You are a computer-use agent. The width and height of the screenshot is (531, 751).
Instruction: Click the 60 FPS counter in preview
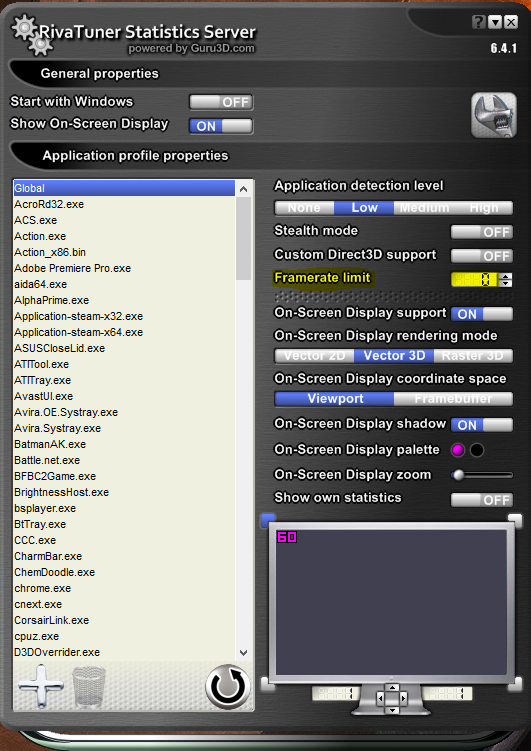point(287,537)
